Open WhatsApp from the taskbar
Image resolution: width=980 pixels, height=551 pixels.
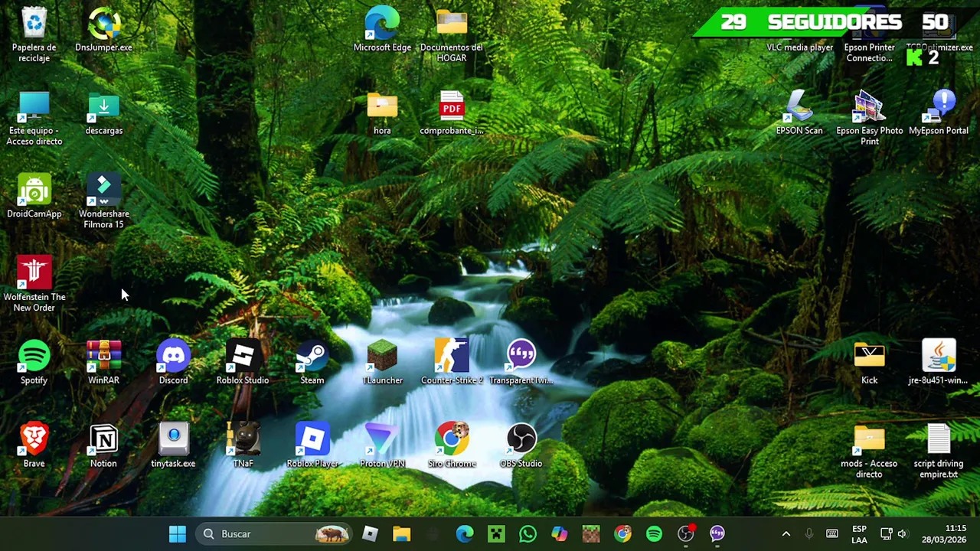pos(528,533)
